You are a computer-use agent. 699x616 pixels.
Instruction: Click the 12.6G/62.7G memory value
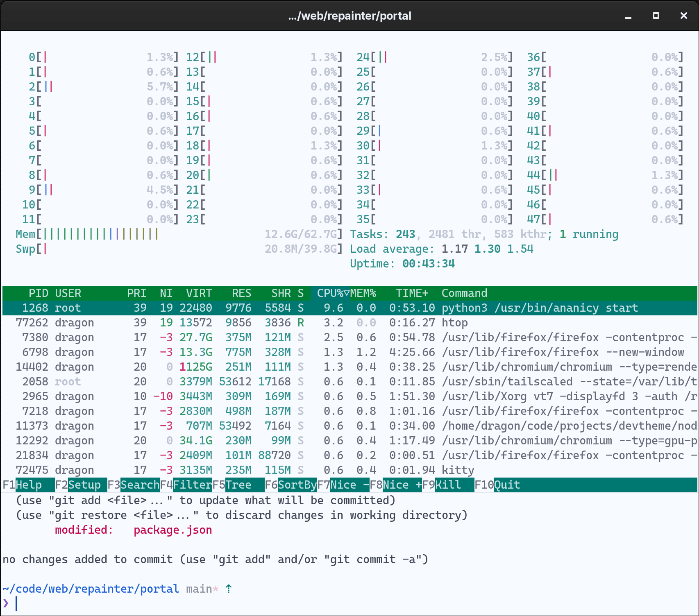(301, 234)
